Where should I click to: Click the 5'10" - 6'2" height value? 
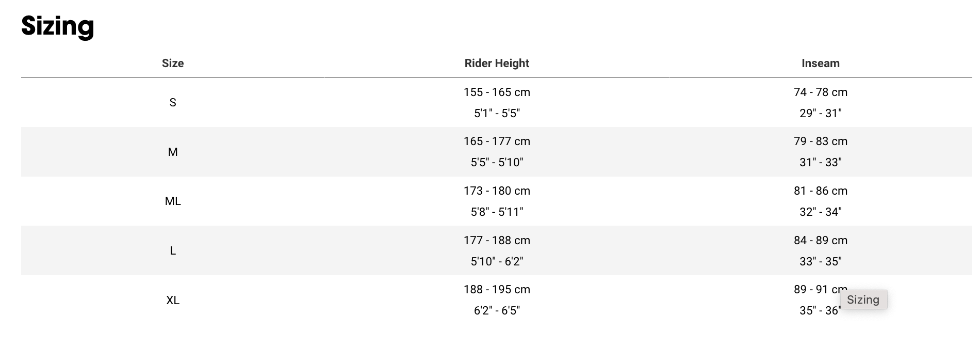[497, 261]
